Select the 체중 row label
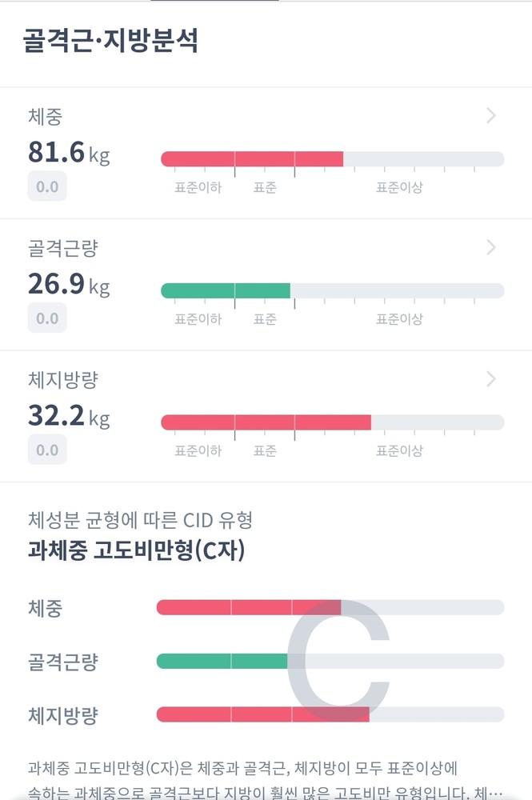 [44, 117]
